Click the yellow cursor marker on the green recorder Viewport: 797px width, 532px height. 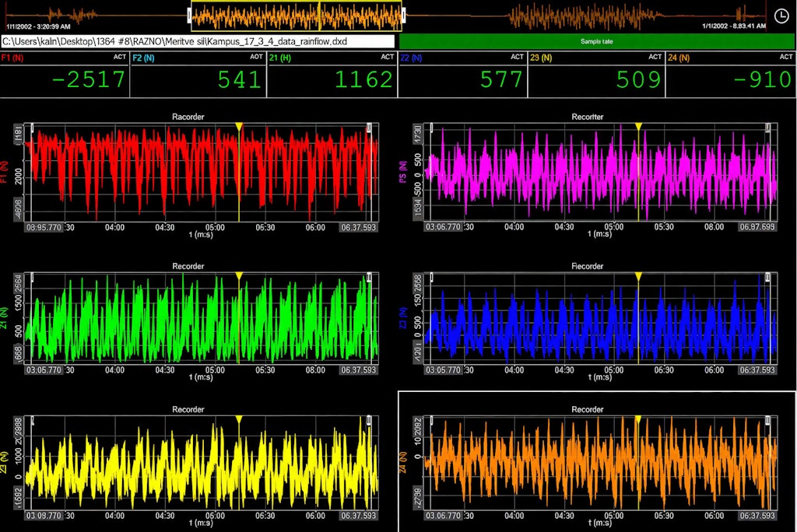(x=239, y=276)
